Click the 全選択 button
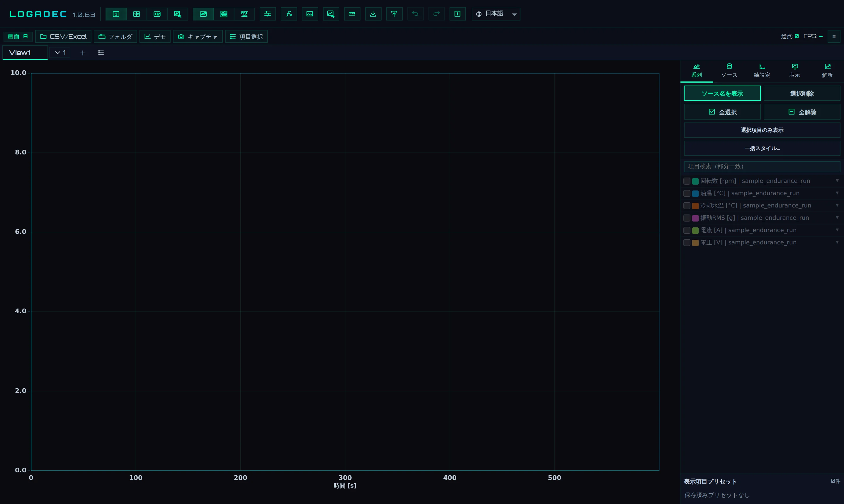Viewport: 844px width, 504px height. click(x=722, y=112)
